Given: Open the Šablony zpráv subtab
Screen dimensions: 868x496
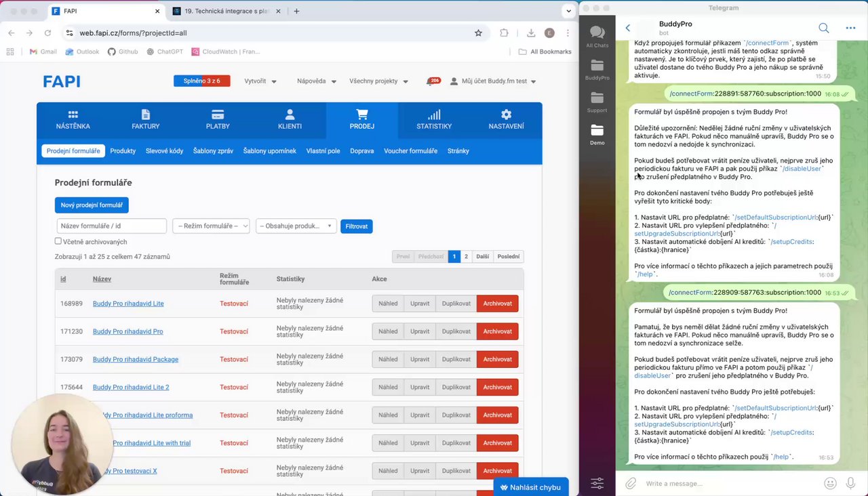Looking at the screenshot, I should (x=213, y=151).
